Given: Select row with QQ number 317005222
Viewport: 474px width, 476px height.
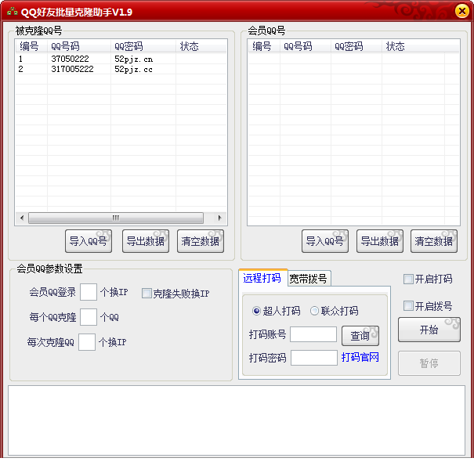Looking at the screenshot, I should 121,69.
